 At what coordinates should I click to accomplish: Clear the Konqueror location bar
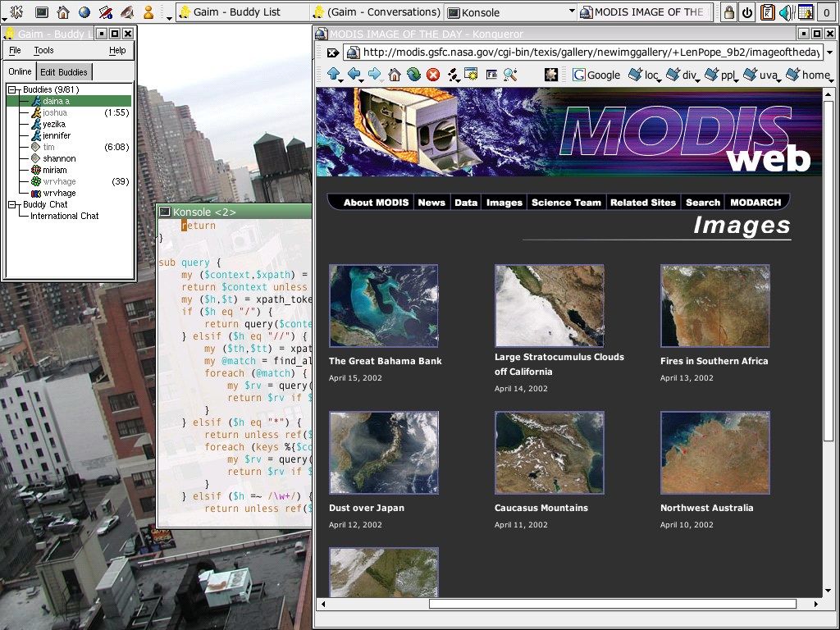[332, 52]
